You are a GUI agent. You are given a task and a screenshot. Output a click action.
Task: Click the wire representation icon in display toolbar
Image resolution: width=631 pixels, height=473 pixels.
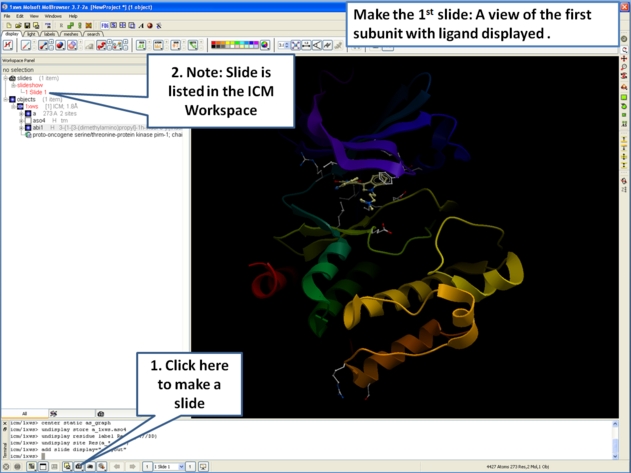[27, 45]
